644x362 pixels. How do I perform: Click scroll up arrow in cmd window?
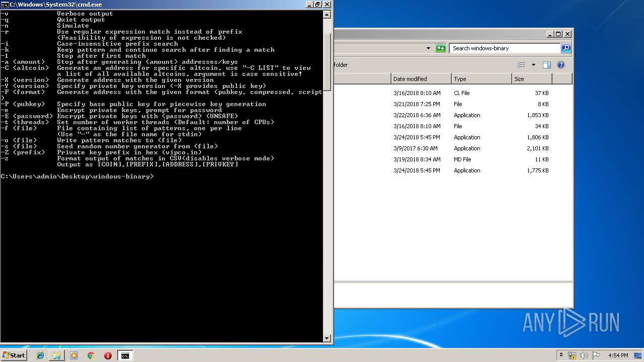click(x=327, y=15)
